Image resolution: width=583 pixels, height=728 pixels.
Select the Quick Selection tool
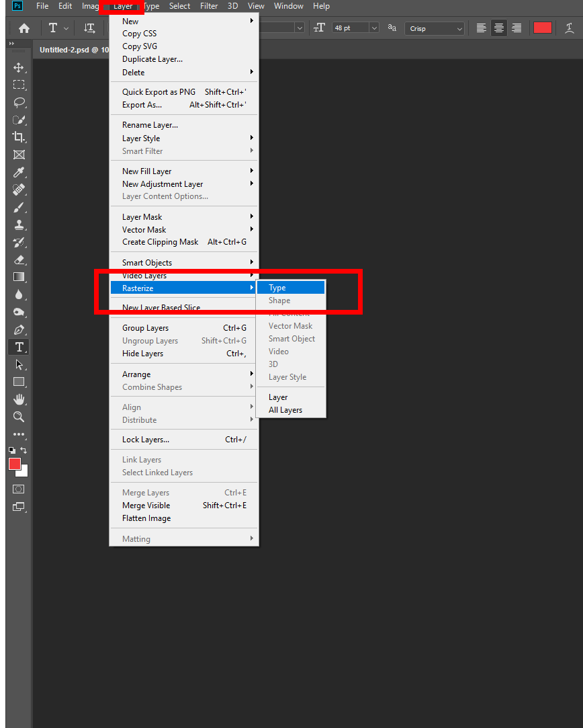click(x=19, y=120)
